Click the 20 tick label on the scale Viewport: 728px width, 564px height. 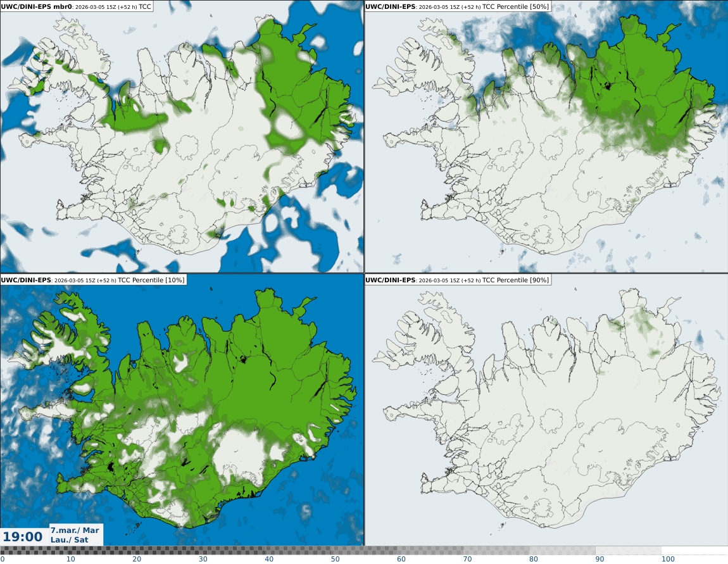pyautogui.click(x=137, y=559)
